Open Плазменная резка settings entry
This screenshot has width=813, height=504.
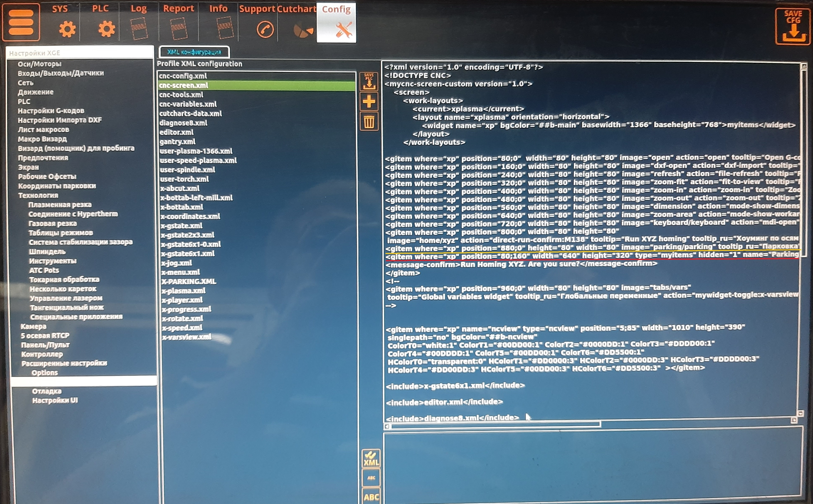(x=60, y=205)
